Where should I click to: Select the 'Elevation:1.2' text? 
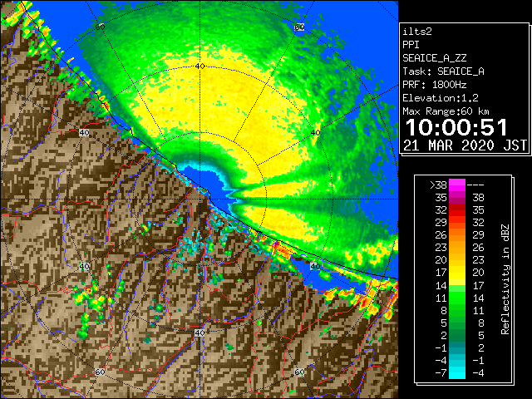click(x=441, y=98)
